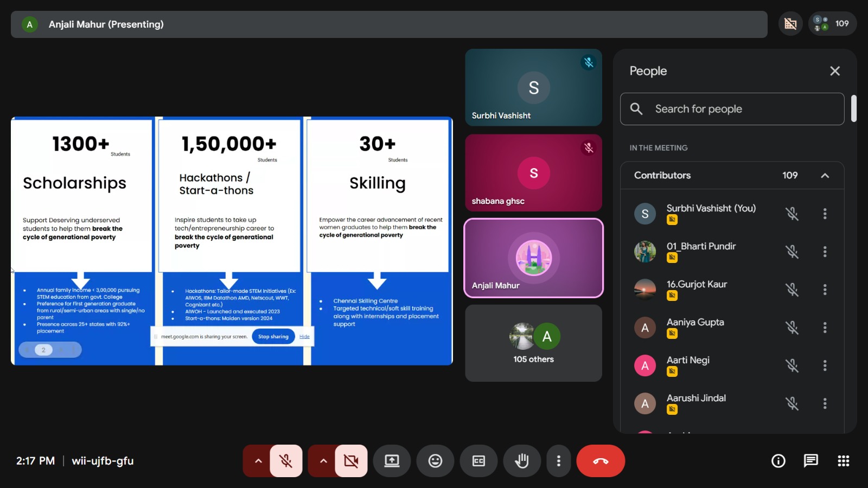
Task: Raise your hand in meeting
Action: (522, 461)
